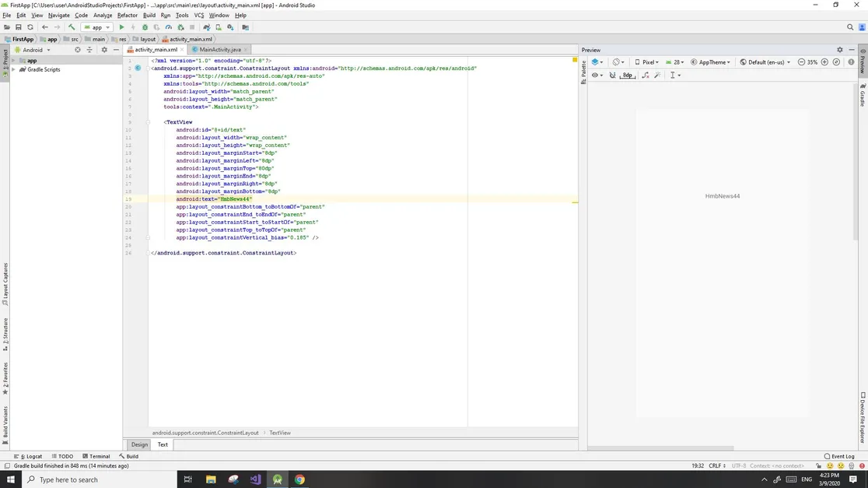Run app with green play icon
The height and width of the screenshot is (488, 868).
122,27
